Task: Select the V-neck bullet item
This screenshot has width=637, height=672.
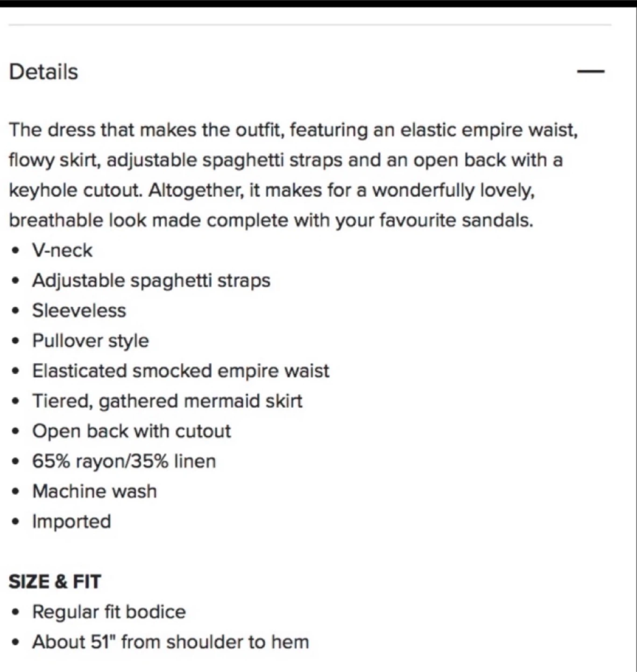Action: click(x=62, y=251)
